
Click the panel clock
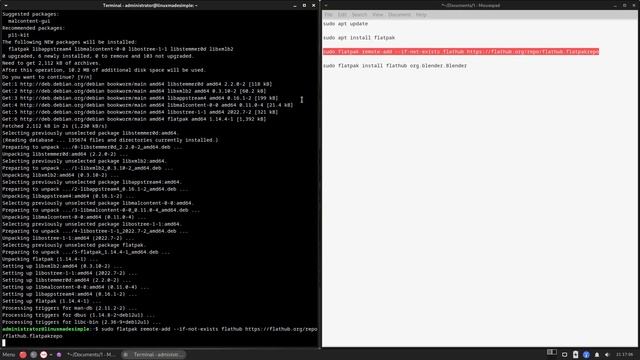624,355
